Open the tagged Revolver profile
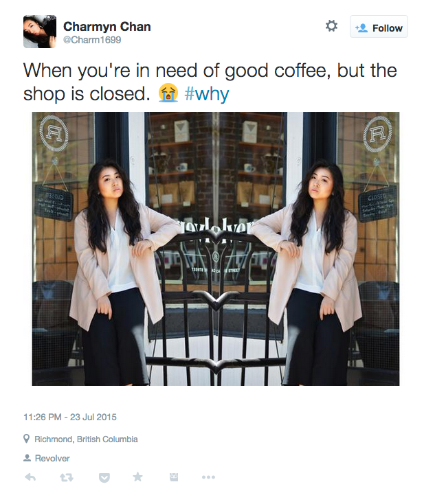 point(52,459)
